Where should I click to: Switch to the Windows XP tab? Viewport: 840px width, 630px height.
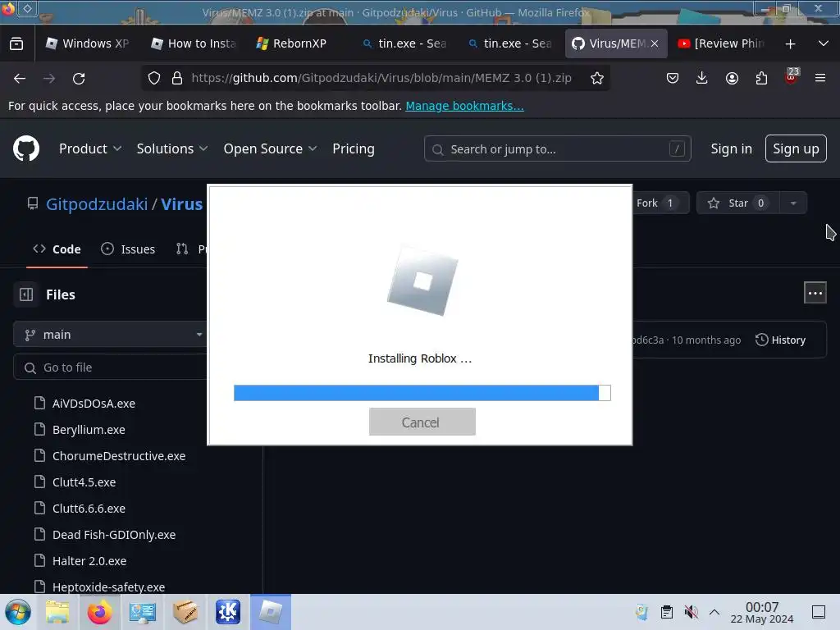pyautogui.click(x=87, y=43)
